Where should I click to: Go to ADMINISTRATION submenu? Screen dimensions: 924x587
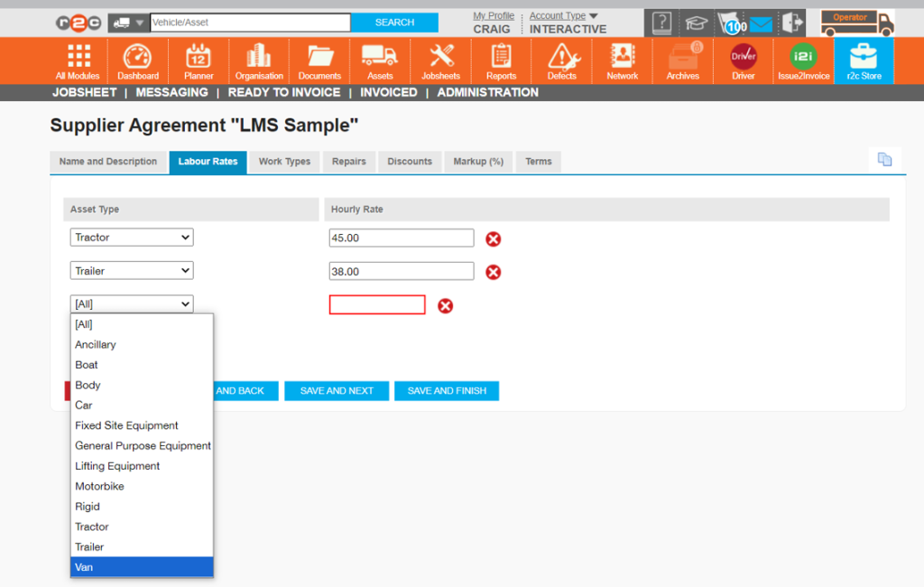(487, 93)
